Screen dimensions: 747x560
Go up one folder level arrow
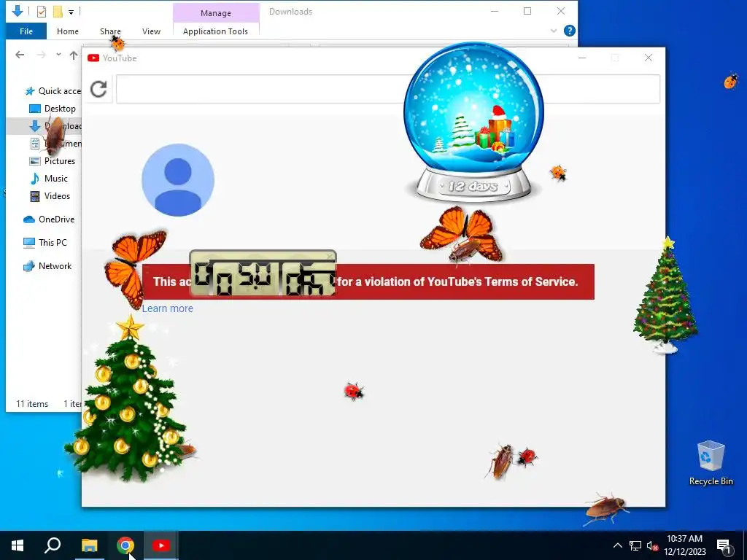[74, 55]
